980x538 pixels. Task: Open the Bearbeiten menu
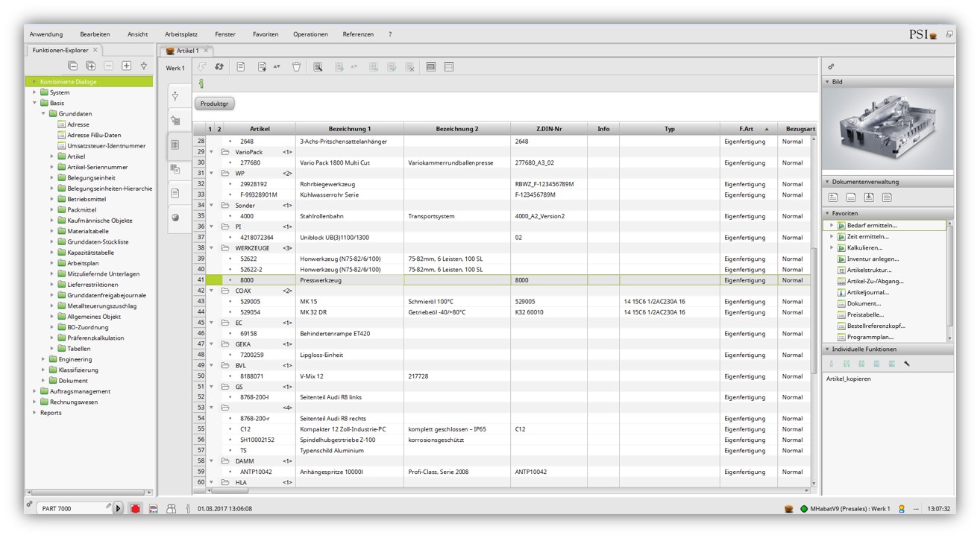point(95,34)
